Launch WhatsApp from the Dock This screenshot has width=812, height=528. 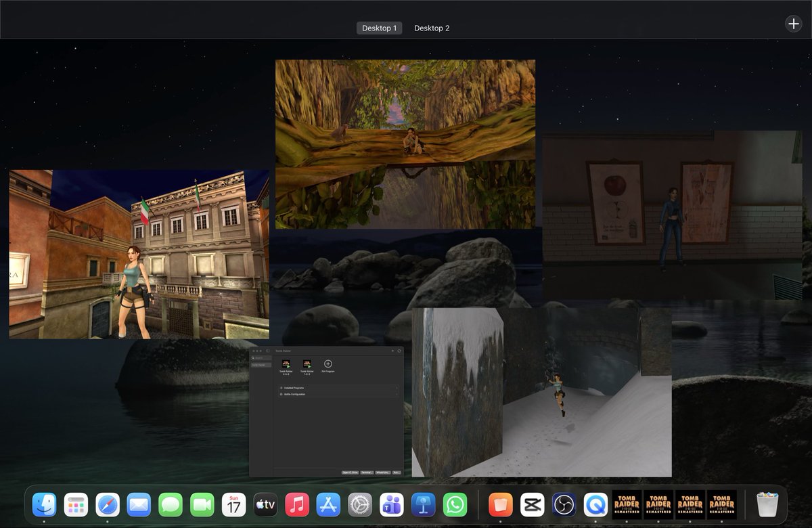click(x=455, y=504)
